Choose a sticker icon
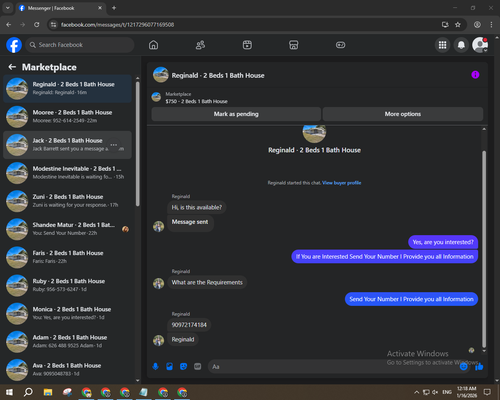The height and width of the screenshot is (400, 500). [183, 367]
